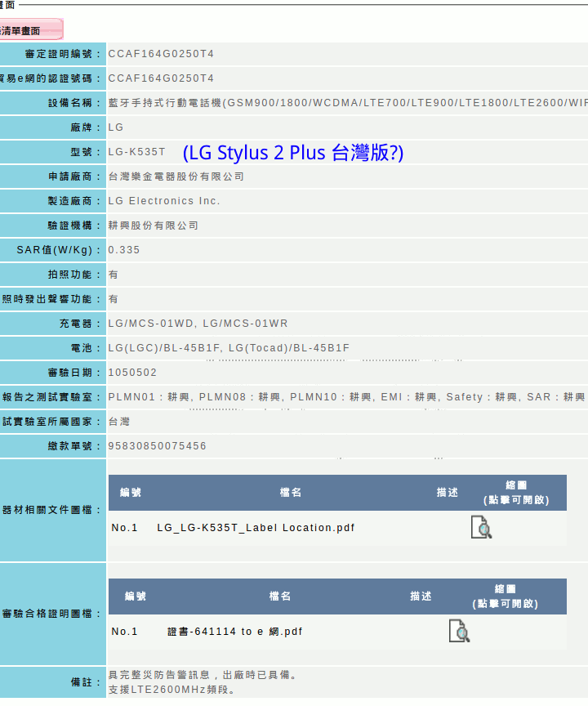Click review date 1050502
Screen dimensions: 588x706
pyautogui.click(x=132, y=373)
